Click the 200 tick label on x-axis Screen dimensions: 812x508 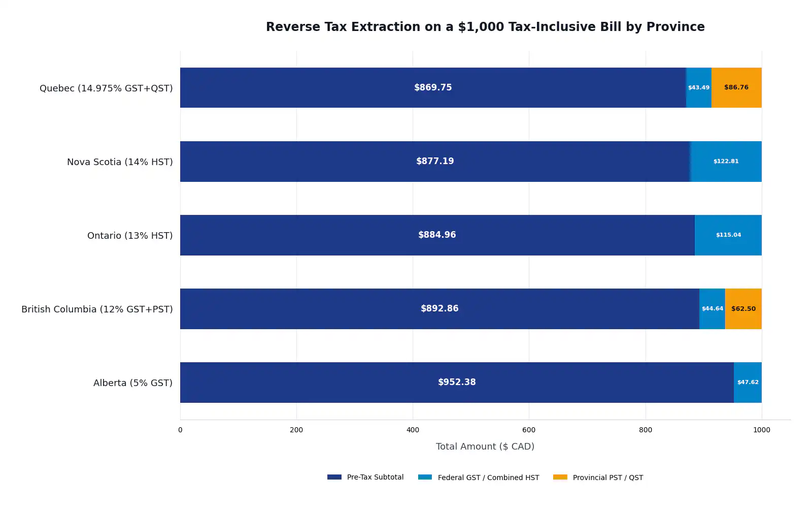[x=296, y=430]
